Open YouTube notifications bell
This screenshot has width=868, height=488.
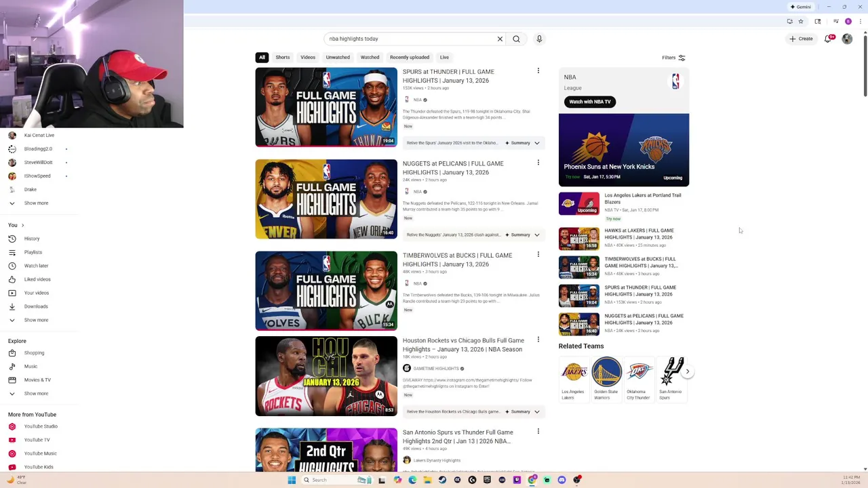click(828, 39)
